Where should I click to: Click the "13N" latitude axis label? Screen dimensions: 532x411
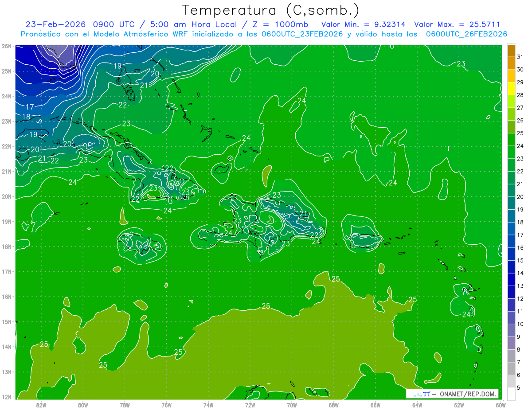pyautogui.click(x=6, y=372)
